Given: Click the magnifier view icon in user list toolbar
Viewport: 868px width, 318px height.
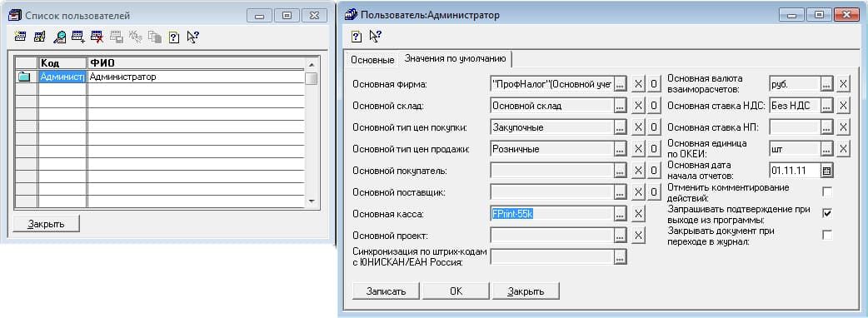Looking at the screenshot, I should click(x=59, y=37).
